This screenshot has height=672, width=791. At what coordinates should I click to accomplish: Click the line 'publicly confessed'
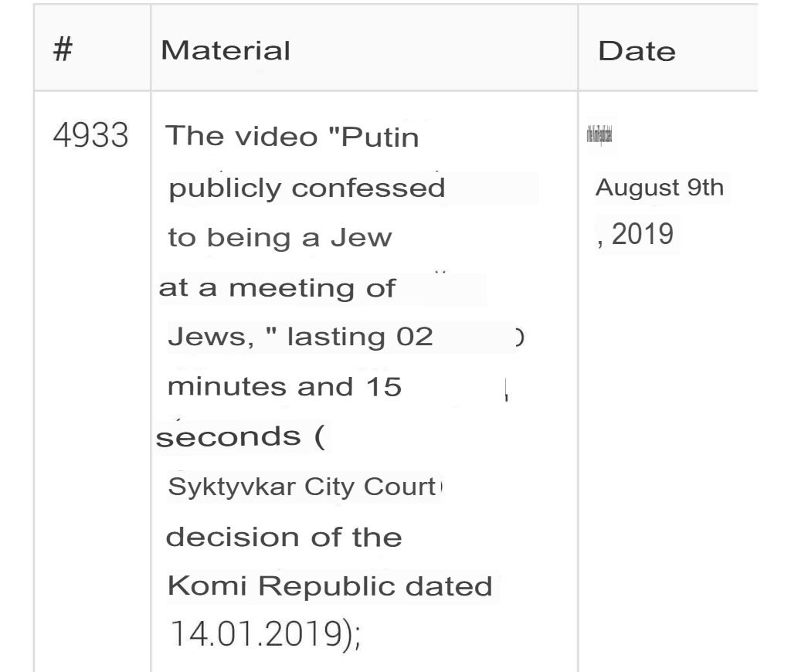(307, 188)
